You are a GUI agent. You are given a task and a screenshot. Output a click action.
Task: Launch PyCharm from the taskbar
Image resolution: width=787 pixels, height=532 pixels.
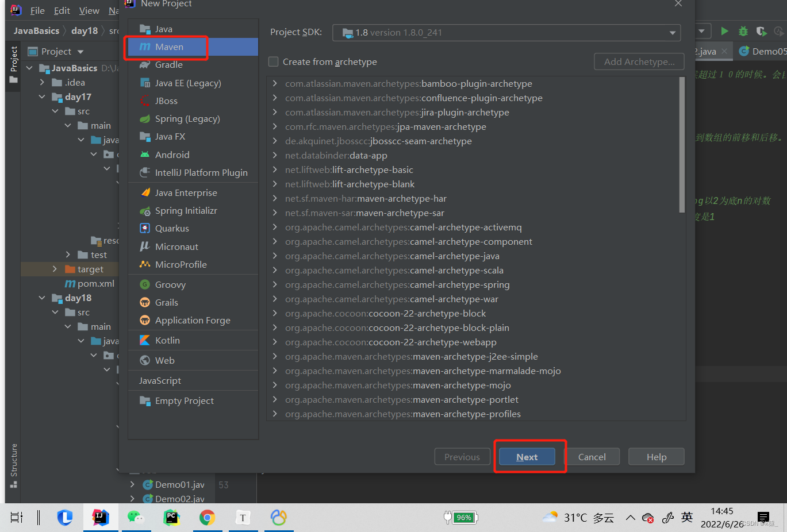click(171, 518)
